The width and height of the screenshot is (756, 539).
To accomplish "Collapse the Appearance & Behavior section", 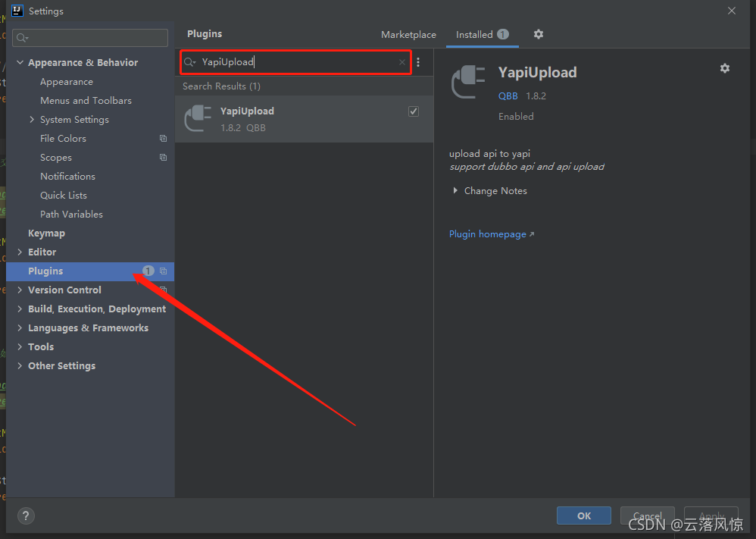I will pos(20,62).
